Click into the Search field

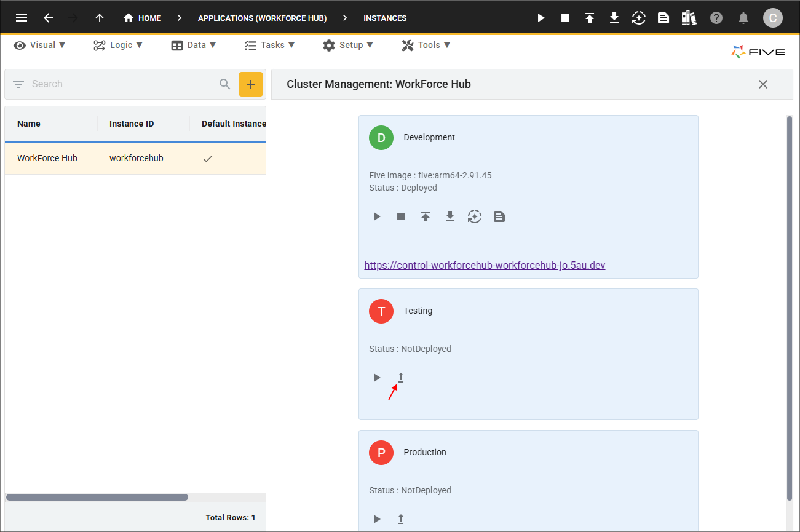pyautogui.click(x=123, y=84)
